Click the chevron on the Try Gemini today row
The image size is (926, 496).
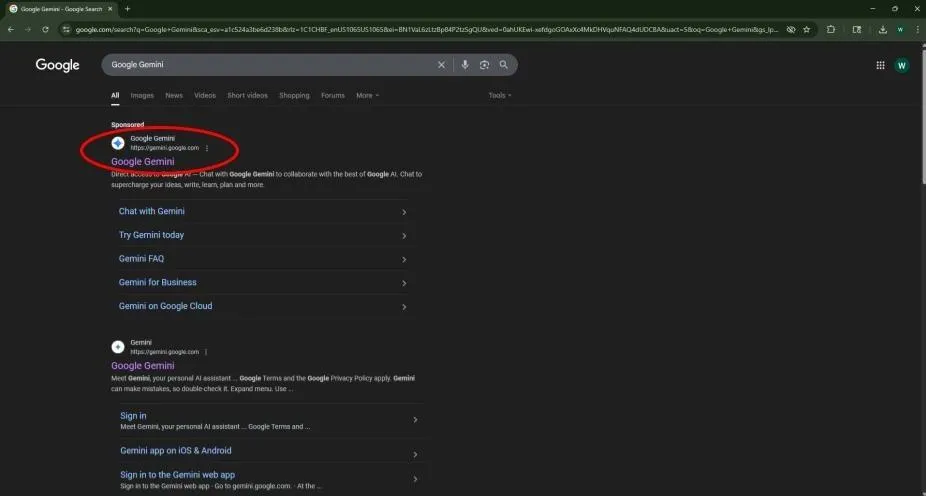(404, 236)
